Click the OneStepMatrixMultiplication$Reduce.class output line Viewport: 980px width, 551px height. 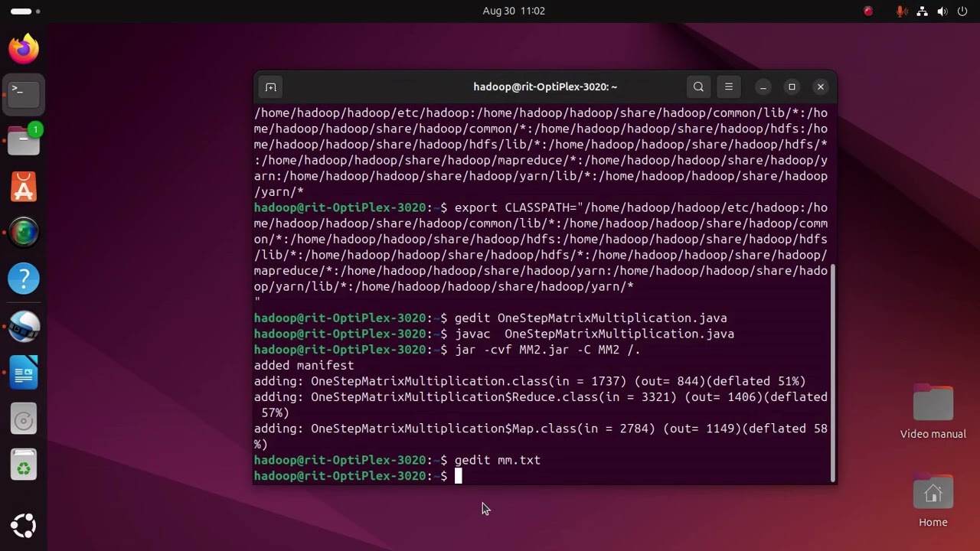pyautogui.click(x=541, y=405)
